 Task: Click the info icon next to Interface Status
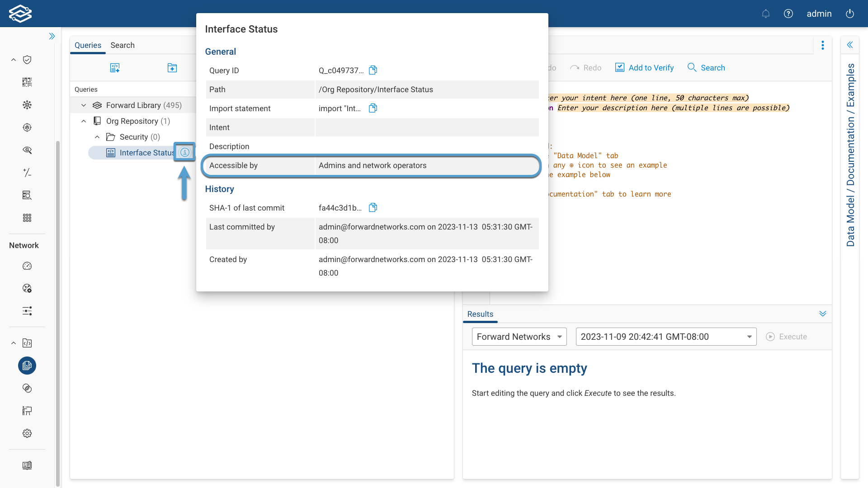tap(184, 152)
